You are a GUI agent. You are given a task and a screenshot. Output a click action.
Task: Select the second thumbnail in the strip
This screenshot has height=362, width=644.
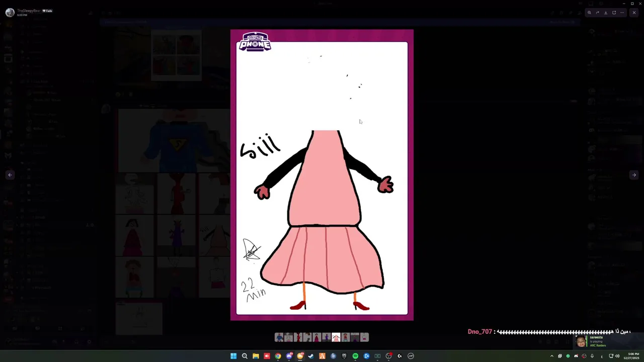(x=289, y=337)
